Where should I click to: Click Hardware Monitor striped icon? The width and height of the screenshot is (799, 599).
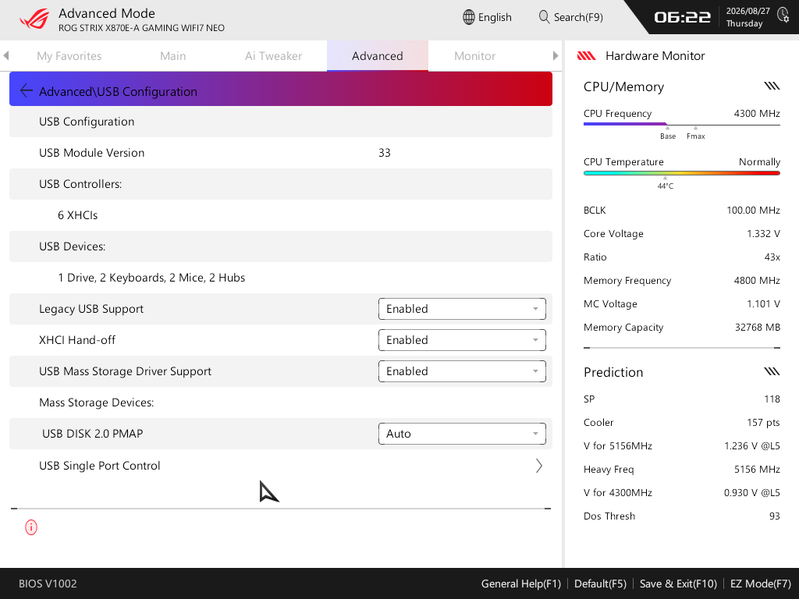[586, 56]
